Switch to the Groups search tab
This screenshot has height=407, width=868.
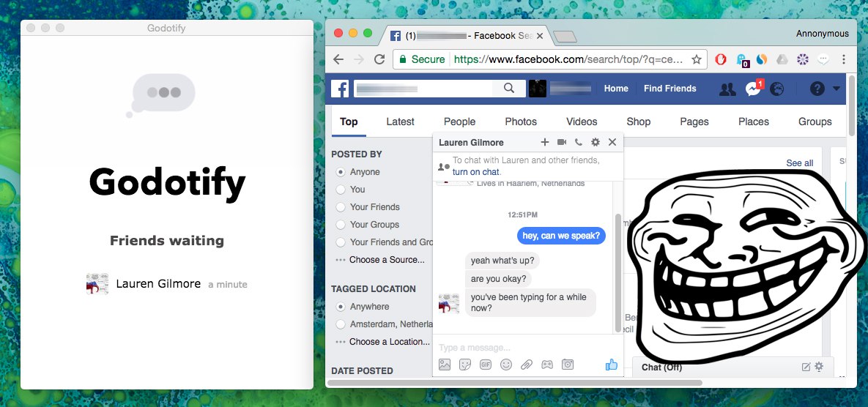(815, 122)
